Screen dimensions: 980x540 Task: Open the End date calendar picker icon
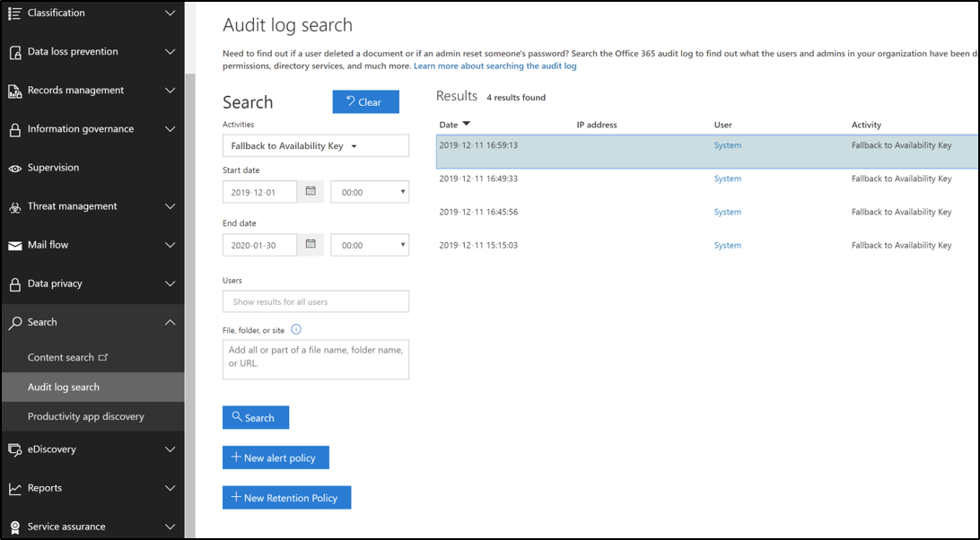coord(311,244)
